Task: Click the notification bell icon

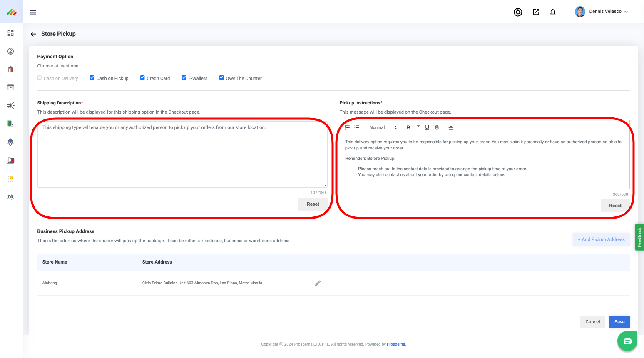Action: (x=553, y=12)
